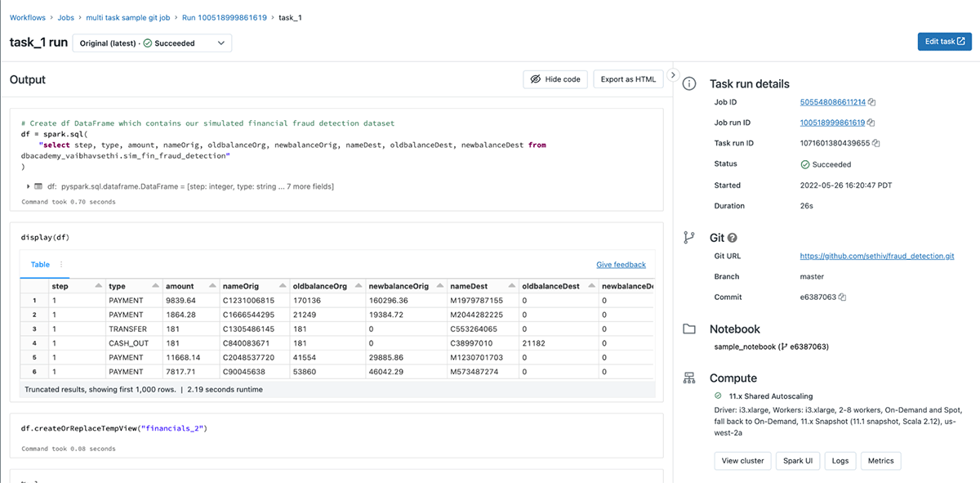Click the Git help question mark icon
980x483 pixels.
coord(733,238)
